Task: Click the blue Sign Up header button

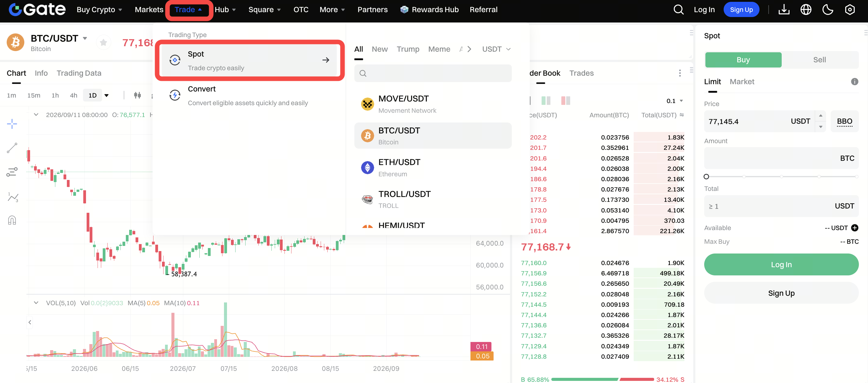Action: point(741,9)
